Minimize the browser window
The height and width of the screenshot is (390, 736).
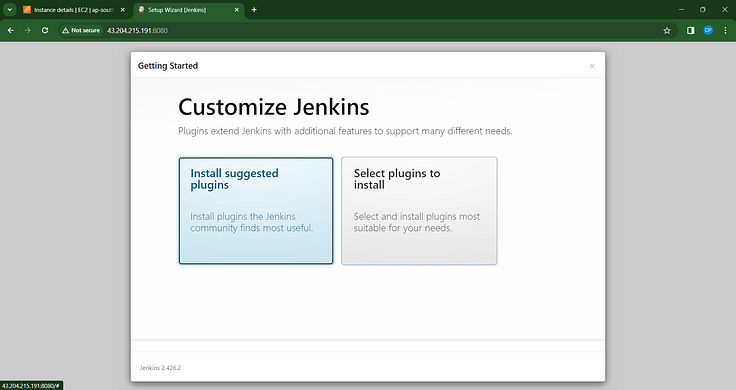(x=682, y=10)
